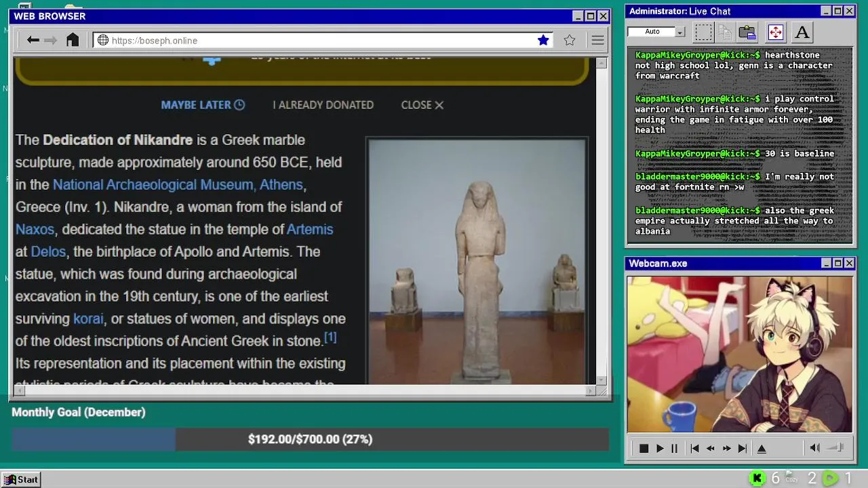Click the green Kick icon in taskbar
Image resolution: width=868 pixels, height=488 pixels.
(757, 479)
